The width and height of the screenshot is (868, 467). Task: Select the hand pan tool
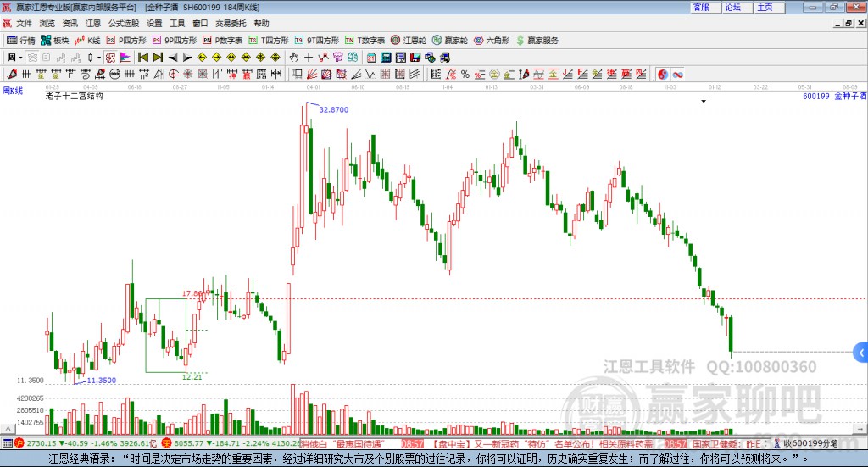(x=294, y=58)
